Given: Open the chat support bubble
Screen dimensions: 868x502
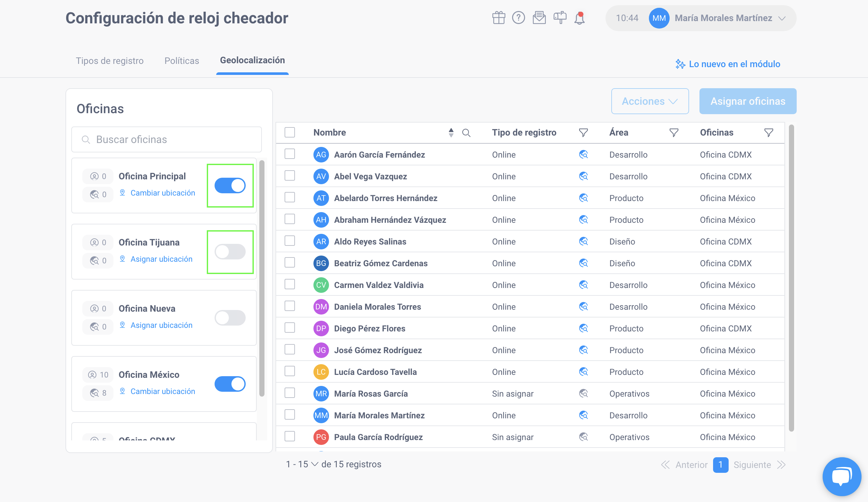Looking at the screenshot, I should click(x=841, y=476).
